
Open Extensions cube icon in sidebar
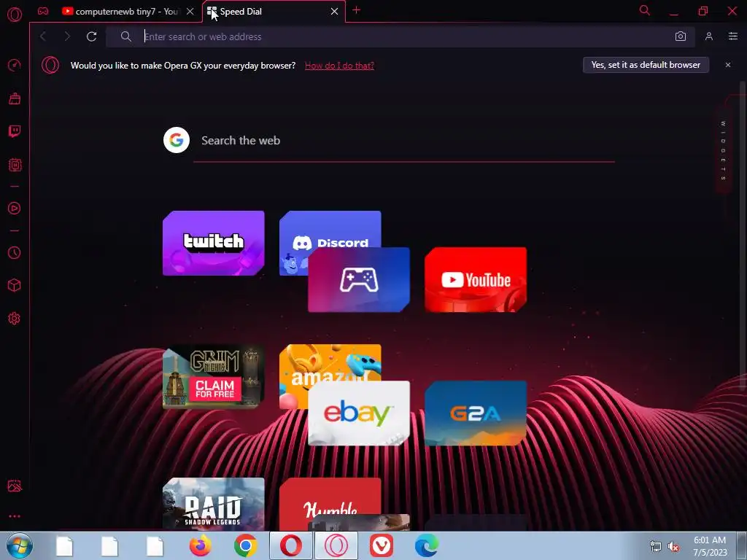coord(15,285)
